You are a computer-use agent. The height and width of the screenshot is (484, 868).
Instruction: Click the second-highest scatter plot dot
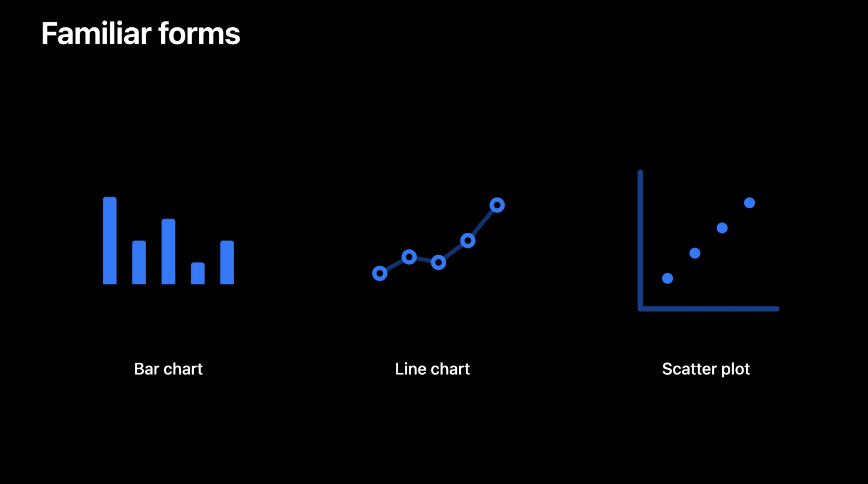pyautogui.click(x=722, y=228)
